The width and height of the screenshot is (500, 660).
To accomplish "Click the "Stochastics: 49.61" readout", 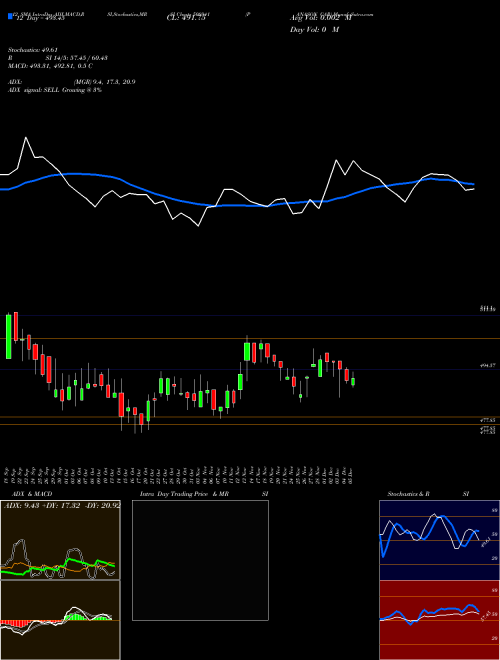I will click(x=32, y=50).
